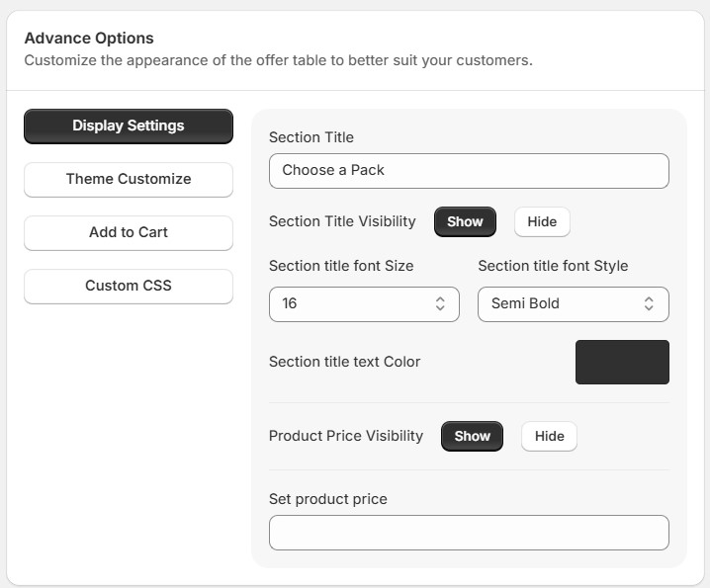Select the Custom CSS tab
Image resolution: width=710 pixels, height=588 pixels.
click(x=129, y=286)
